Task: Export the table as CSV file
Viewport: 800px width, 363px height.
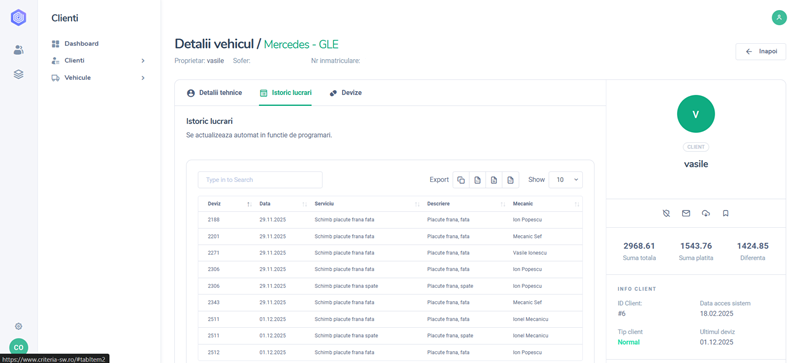Action: pyautogui.click(x=477, y=180)
